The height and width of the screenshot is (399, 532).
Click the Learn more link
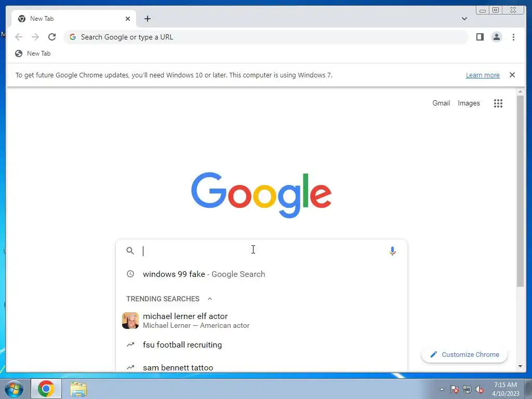pos(483,75)
